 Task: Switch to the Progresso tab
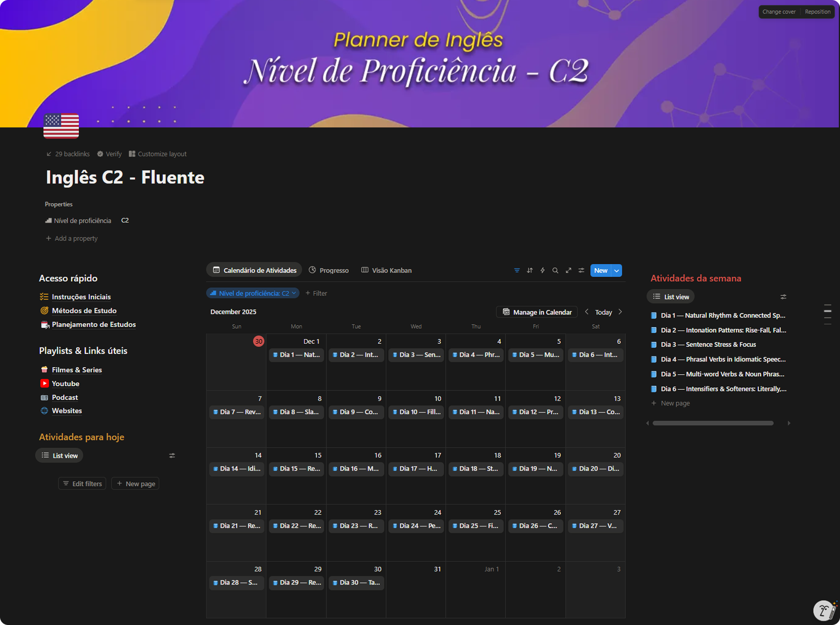329,271
